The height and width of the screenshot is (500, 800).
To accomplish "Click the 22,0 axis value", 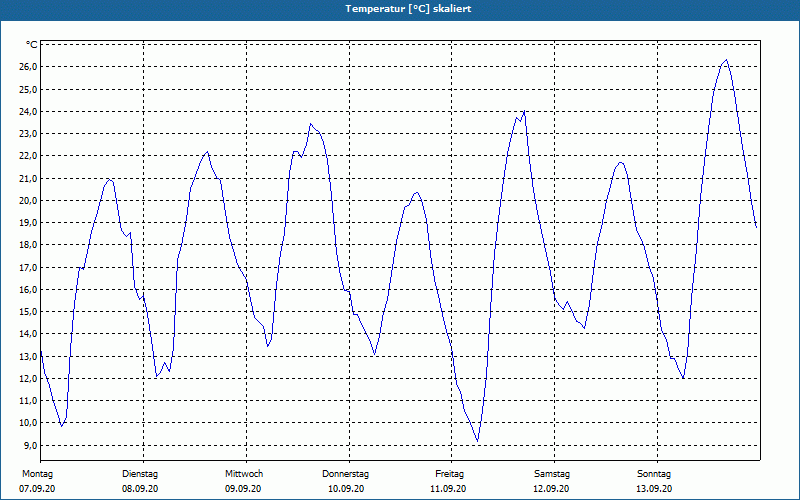I will pyautogui.click(x=29, y=156).
